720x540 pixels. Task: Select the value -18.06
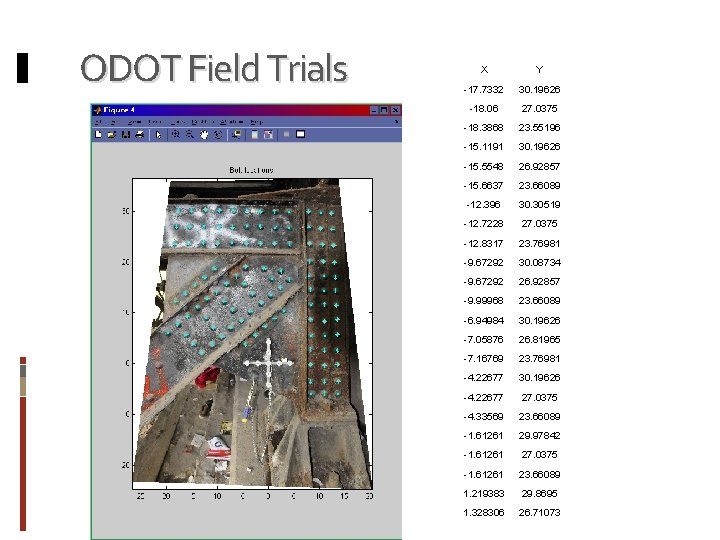[x=484, y=109]
